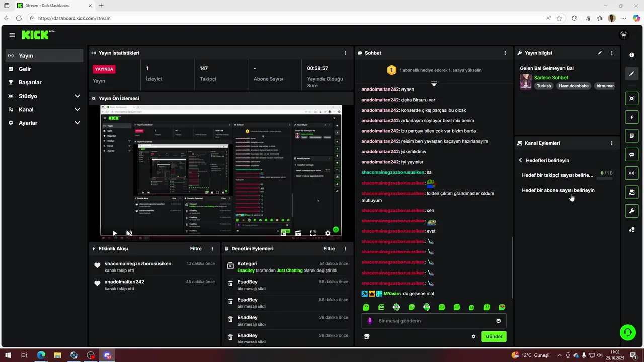Insert the last quick emote with hearts
644x362 pixels.
coord(502,307)
